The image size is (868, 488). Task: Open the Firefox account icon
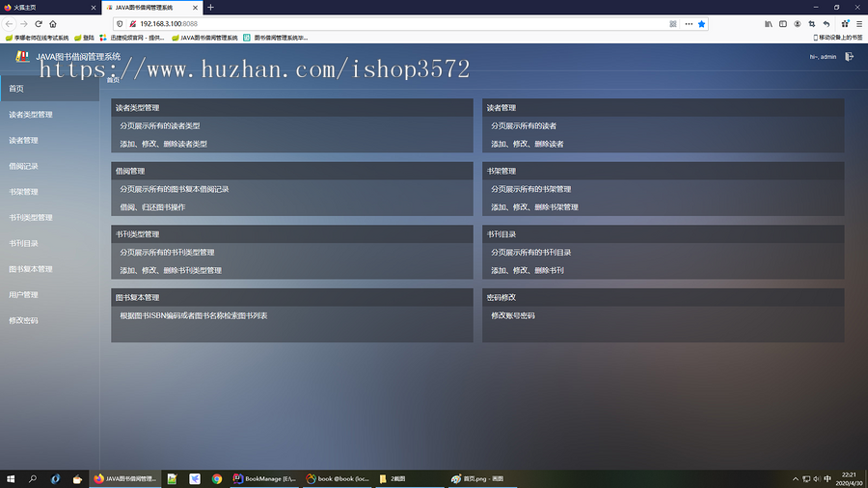(x=798, y=24)
